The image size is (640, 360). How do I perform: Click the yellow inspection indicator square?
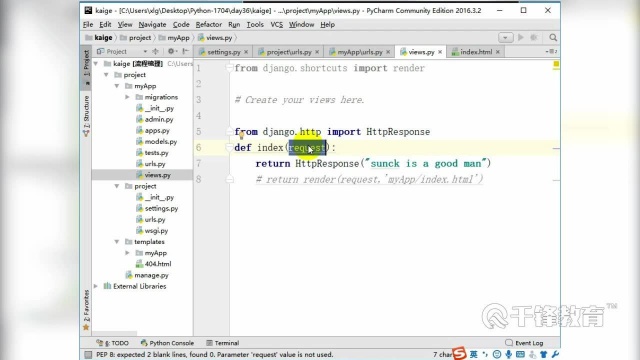[556, 64]
